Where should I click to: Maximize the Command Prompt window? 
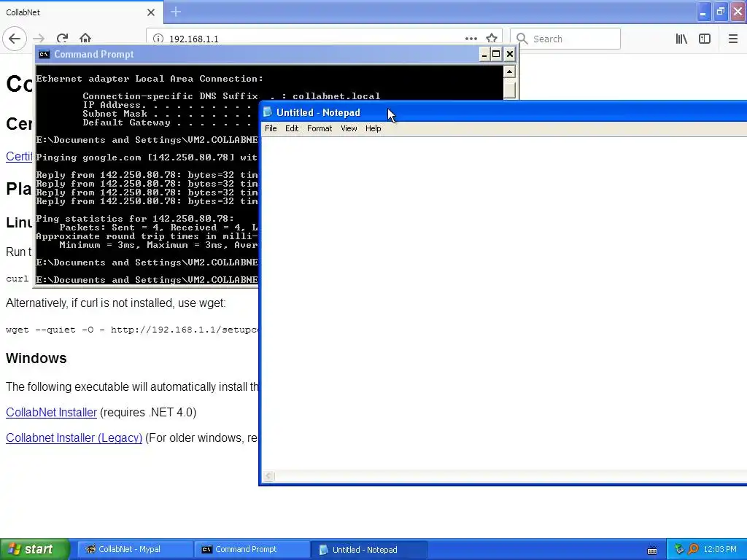tap(496, 54)
